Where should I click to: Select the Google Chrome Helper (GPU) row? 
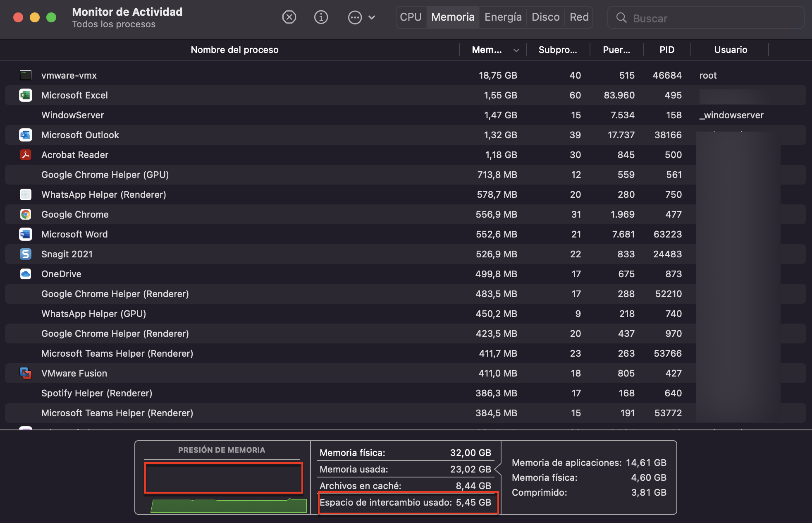[x=406, y=175]
